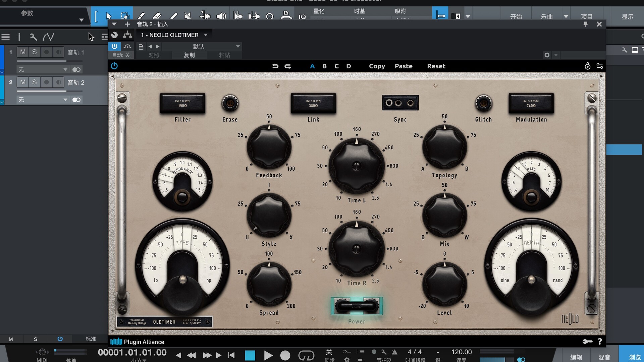Viewport: 644px width, 362px height.
Task: Open dropdown next to 乐曲
Action: tap(566, 16)
